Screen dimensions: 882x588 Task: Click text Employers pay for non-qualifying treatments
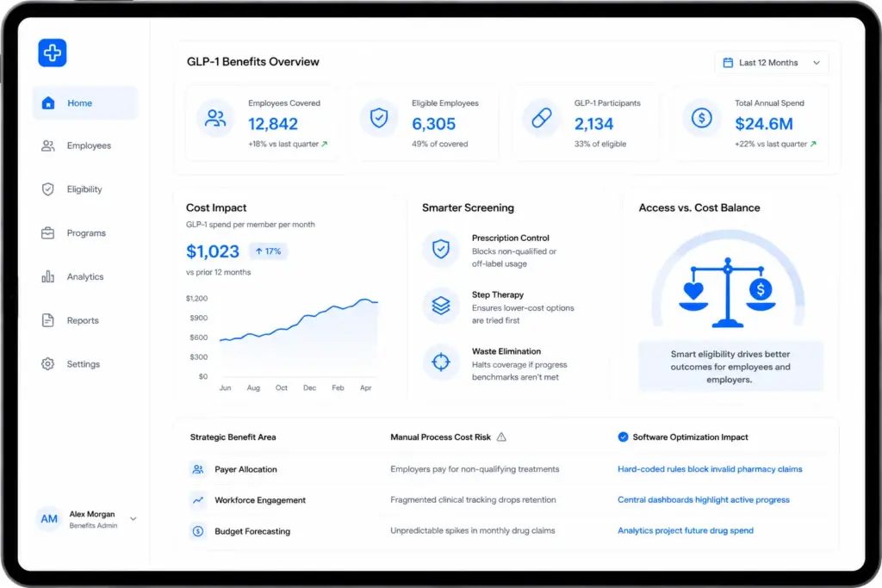point(475,469)
